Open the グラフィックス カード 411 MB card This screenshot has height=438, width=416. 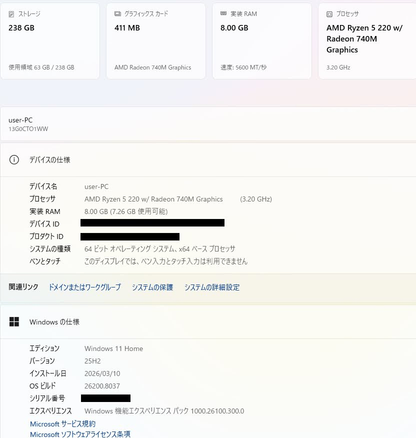pos(156,41)
